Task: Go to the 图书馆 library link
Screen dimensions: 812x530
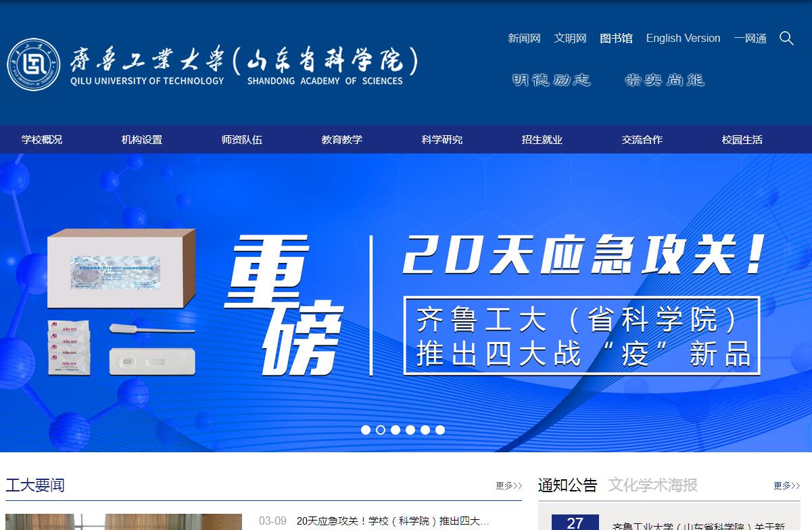Action: pos(616,39)
